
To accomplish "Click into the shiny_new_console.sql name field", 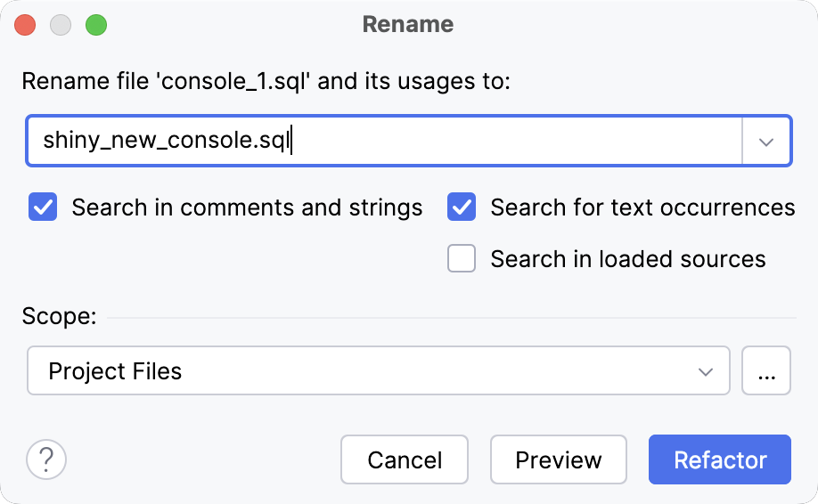I will [x=383, y=142].
